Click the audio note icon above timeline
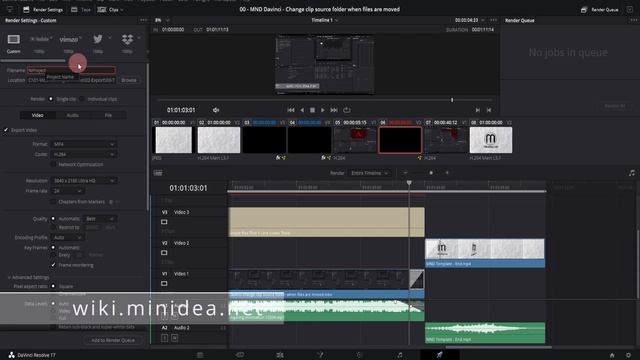The image size is (640, 360). 631,173
